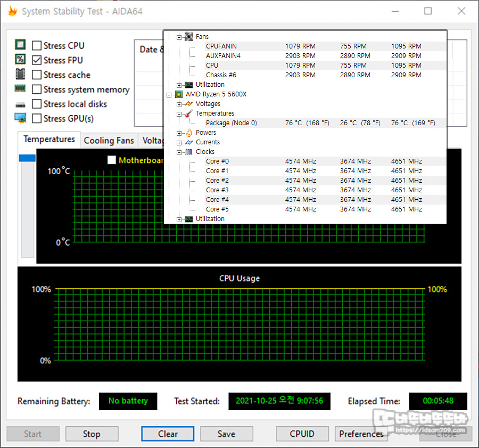Enable the Stress GPU(s) checkbox

[x=37, y=118]
